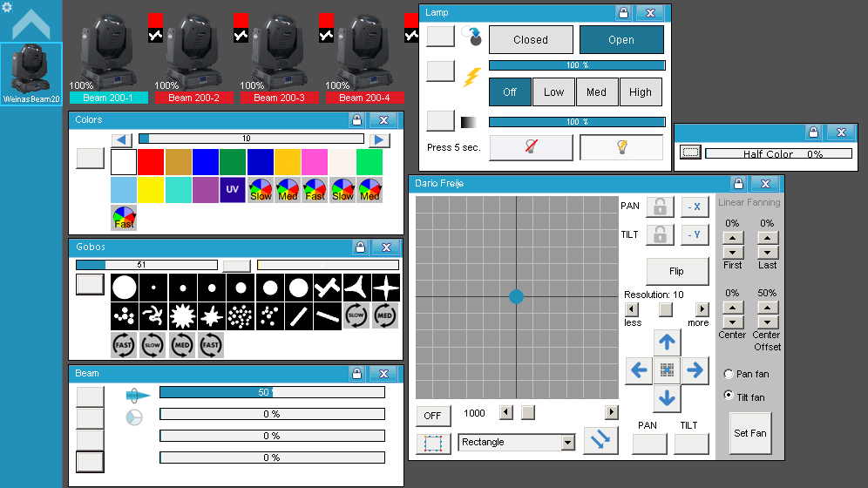Image resolution: width=868 pixels, height=488 pixels.
Task: Open the Rectangle shape dropdown
Action: click(x=568, y=442)
